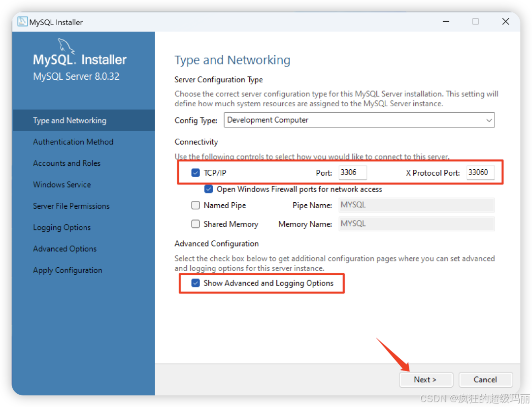This screenshot has width=532, height=407.
Task: Click X Protocol Port field 33060
Action: click(x=480, y=172)
